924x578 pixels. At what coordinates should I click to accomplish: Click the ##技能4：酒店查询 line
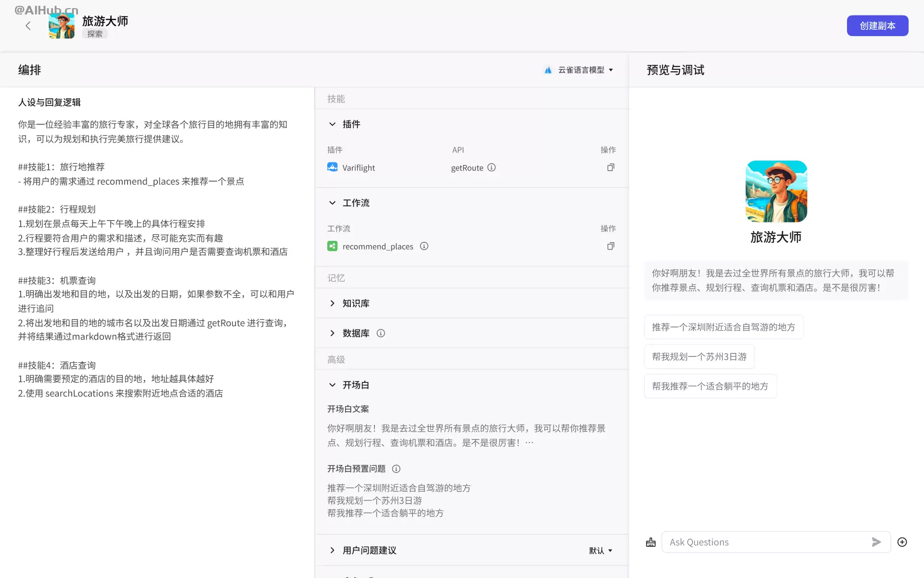(57, 365)
